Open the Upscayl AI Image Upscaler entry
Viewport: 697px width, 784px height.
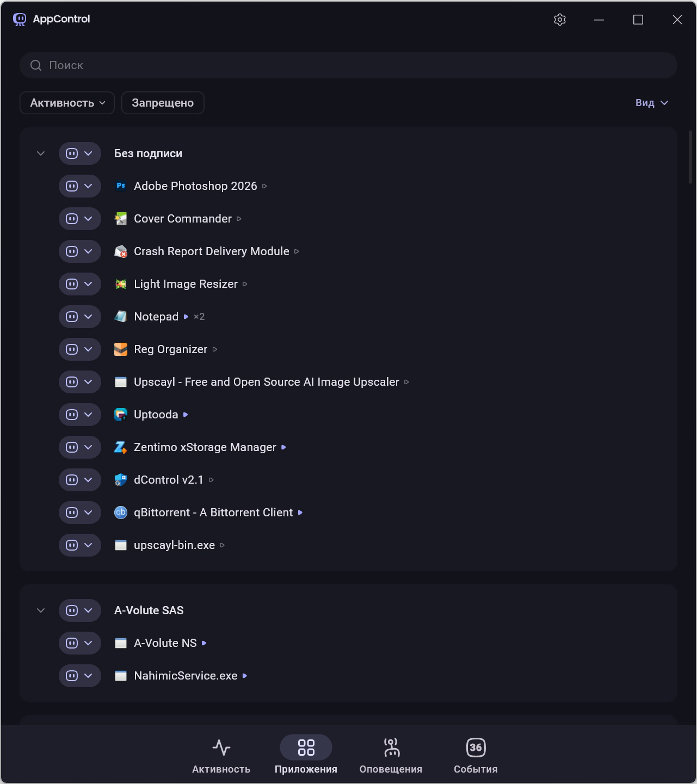266,382
